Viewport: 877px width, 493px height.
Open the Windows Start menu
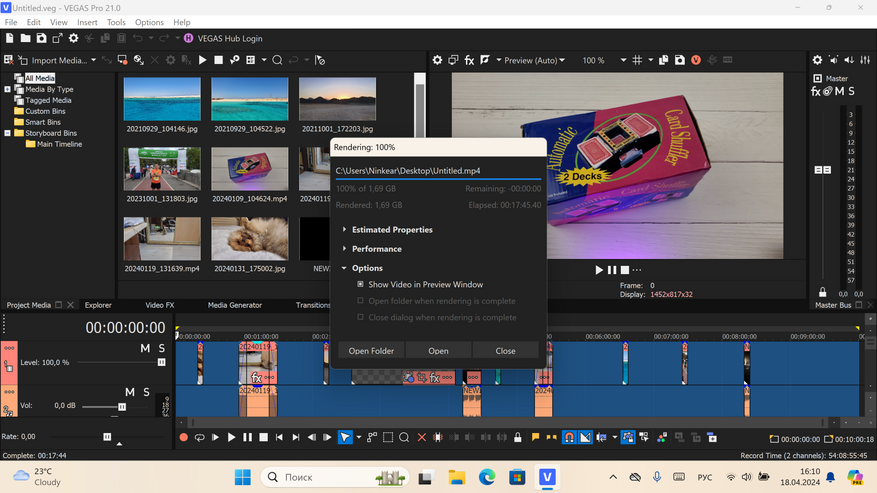click(x=242, y=478)
